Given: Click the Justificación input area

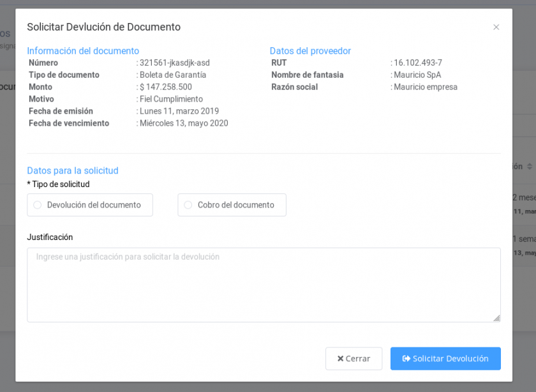Looking at the screenshot, I should point(262,284).
